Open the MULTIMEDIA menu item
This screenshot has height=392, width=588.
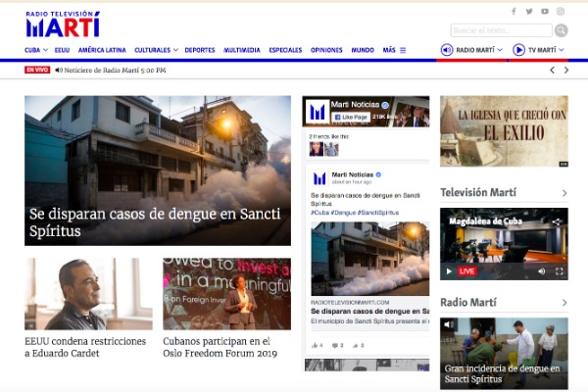[x=242, y=50]
